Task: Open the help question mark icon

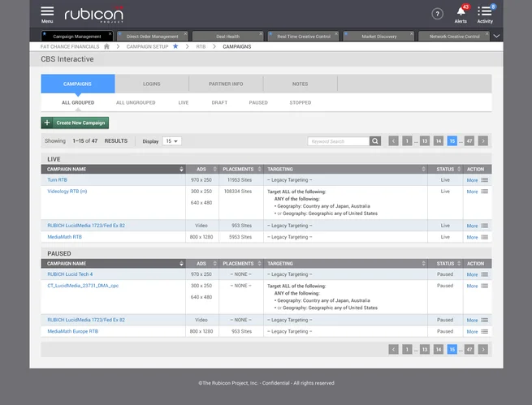Action: pos(437,14)
